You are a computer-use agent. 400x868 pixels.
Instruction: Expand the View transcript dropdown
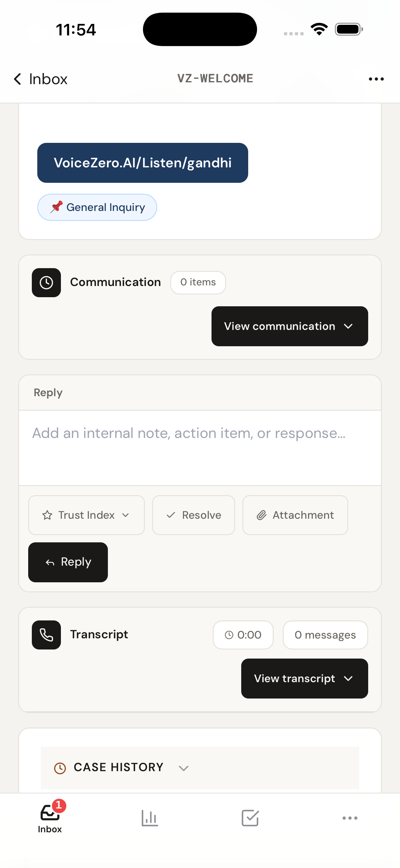pyautogui.click(x=304, y=678)
